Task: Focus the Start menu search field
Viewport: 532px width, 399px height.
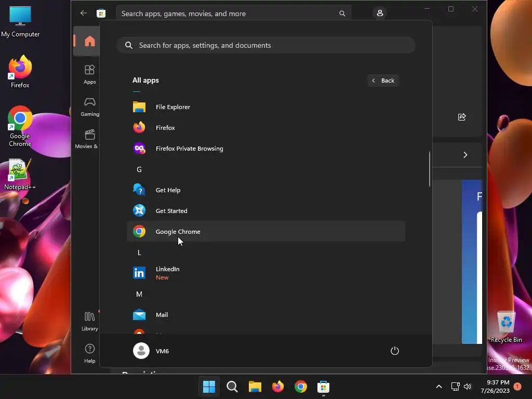Action: click(x=266, y=45)
